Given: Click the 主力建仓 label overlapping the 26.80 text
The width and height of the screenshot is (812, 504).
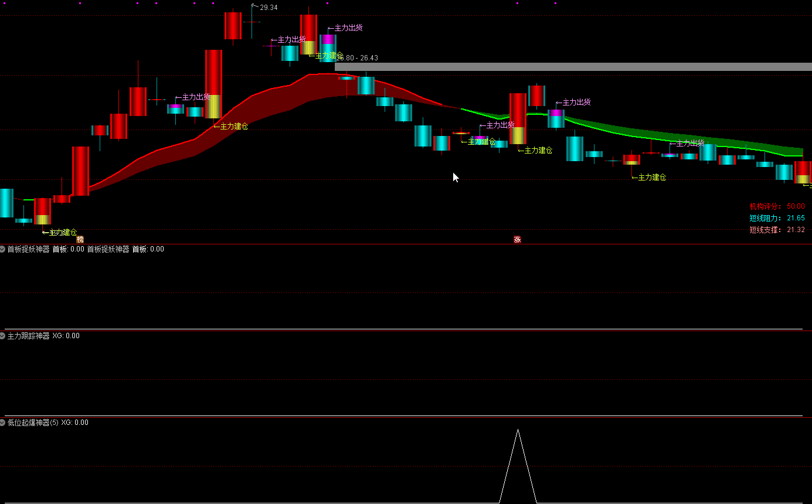Looking at the screenshot, I should click(326, 56).
